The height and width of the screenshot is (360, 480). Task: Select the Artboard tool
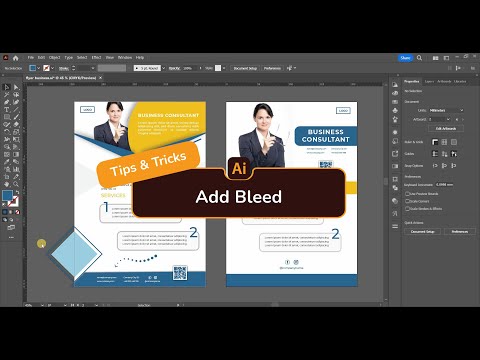coord(6,177)
